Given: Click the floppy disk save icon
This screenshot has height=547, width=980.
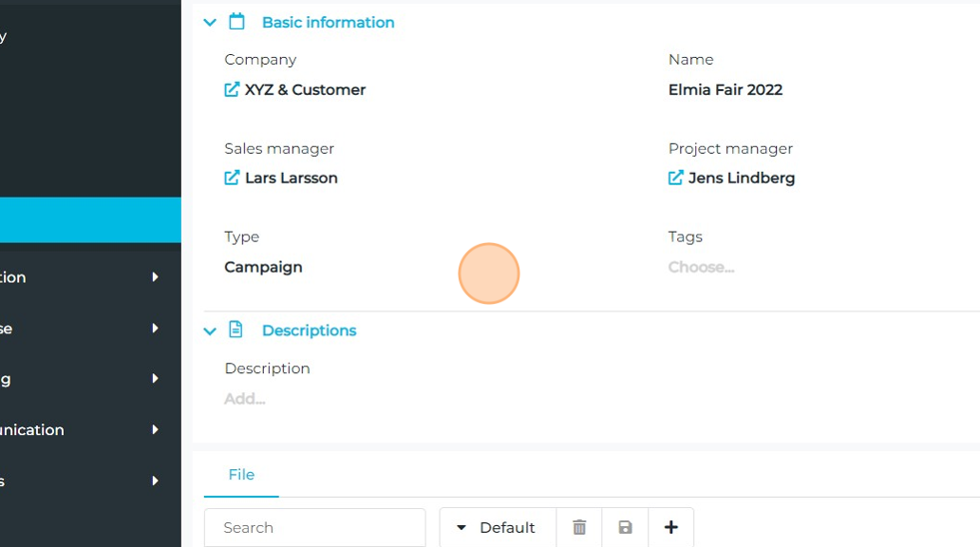Looking at the screenshot, I should pos(625,527).
